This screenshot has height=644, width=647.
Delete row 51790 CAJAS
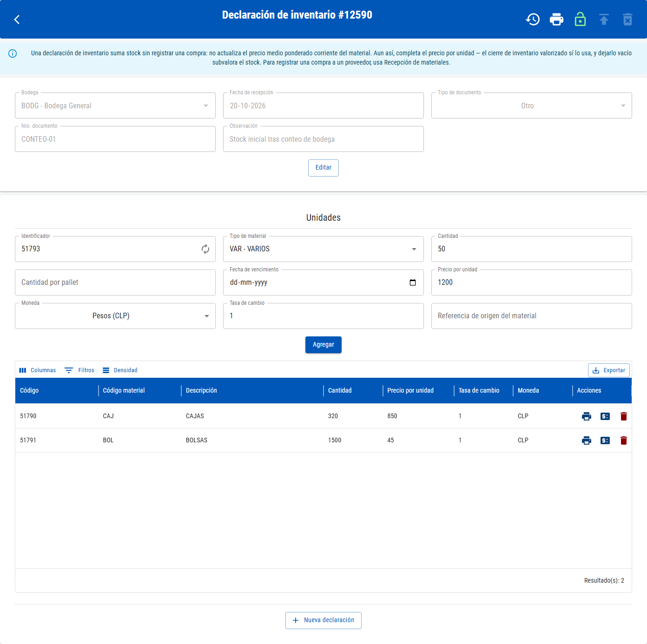(x=624, y=416)
